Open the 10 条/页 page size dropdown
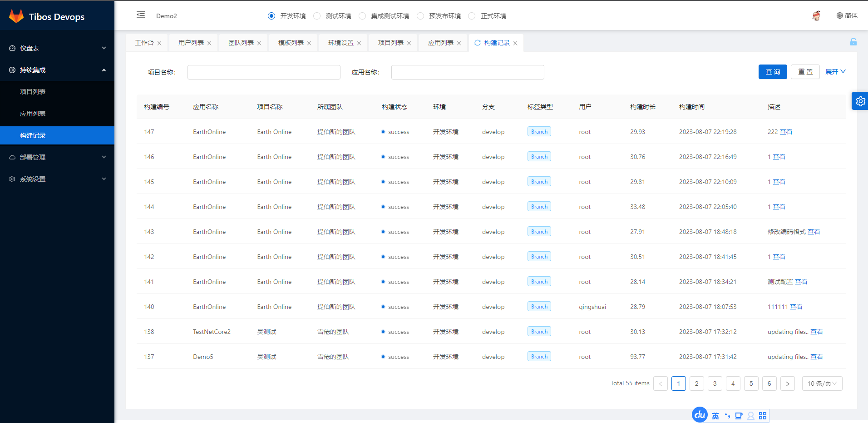Viewport: 868px width, 423px height. coord(822,383)
